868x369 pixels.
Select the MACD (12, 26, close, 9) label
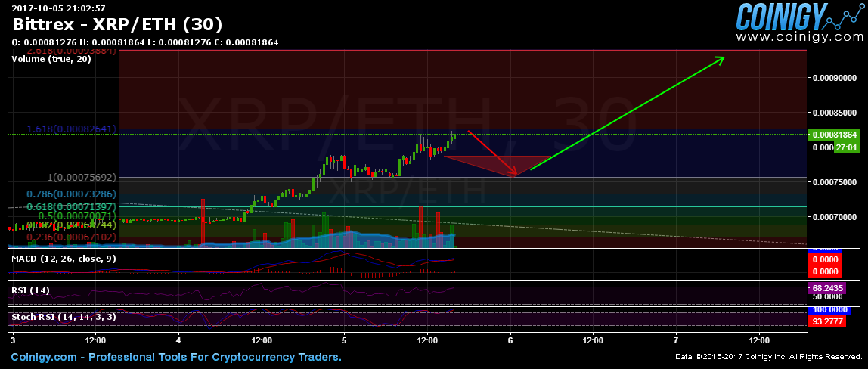64,259
